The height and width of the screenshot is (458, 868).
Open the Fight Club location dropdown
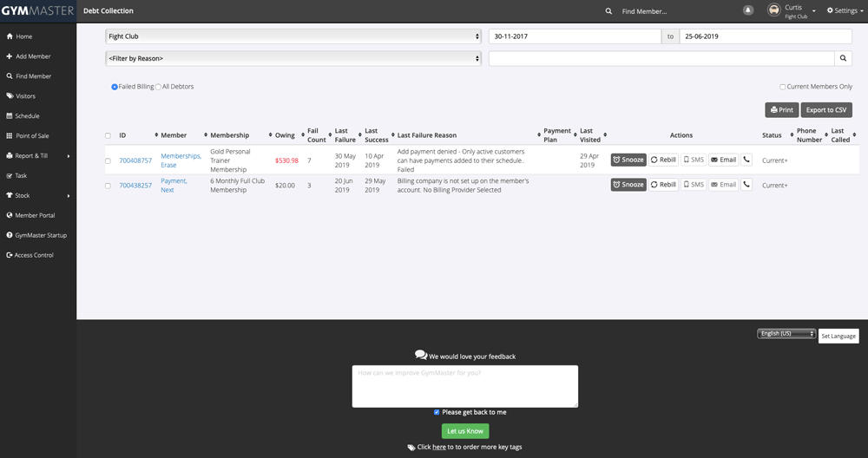(x=293, y=36)
